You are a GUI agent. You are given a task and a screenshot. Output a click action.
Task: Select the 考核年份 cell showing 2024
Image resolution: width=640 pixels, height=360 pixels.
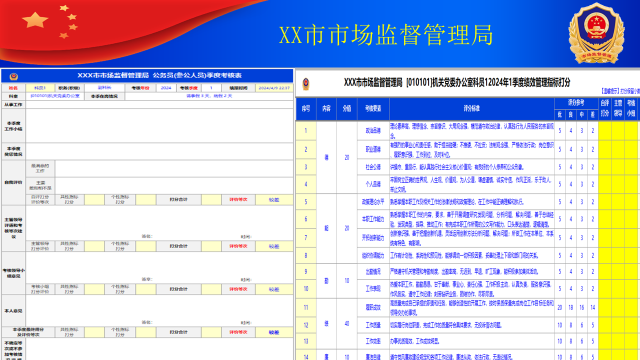click(x=166, y=88)
